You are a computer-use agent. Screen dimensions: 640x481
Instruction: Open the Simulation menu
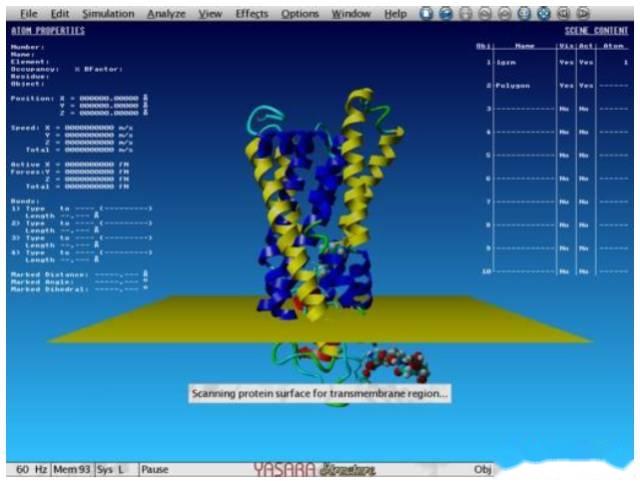[x=108, y=14]
